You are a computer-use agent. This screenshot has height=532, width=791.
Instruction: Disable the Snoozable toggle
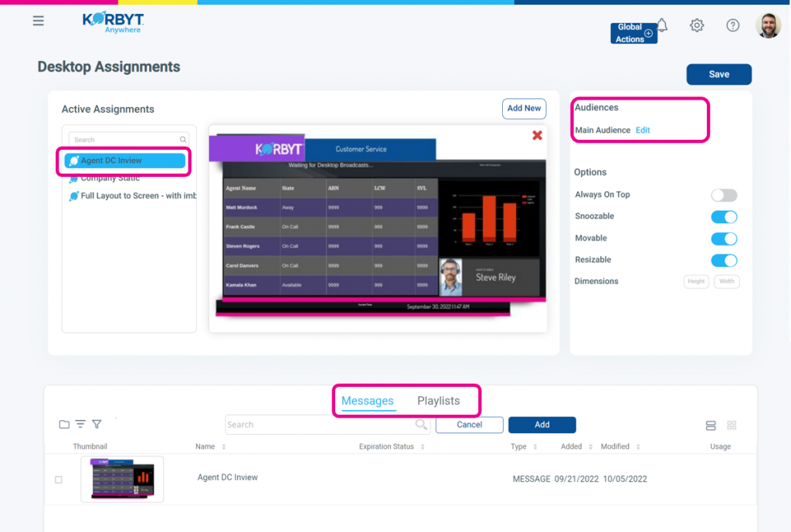[x=724, y=216]
